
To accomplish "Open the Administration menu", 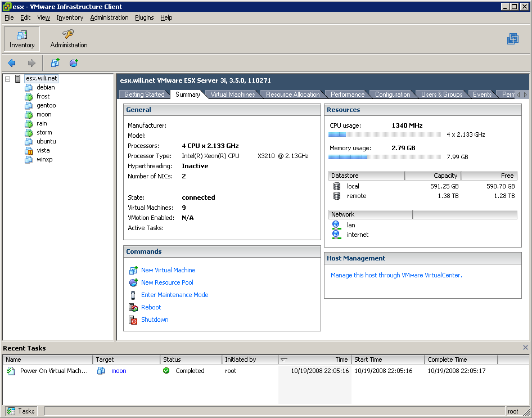I will [x=109, y=17].
